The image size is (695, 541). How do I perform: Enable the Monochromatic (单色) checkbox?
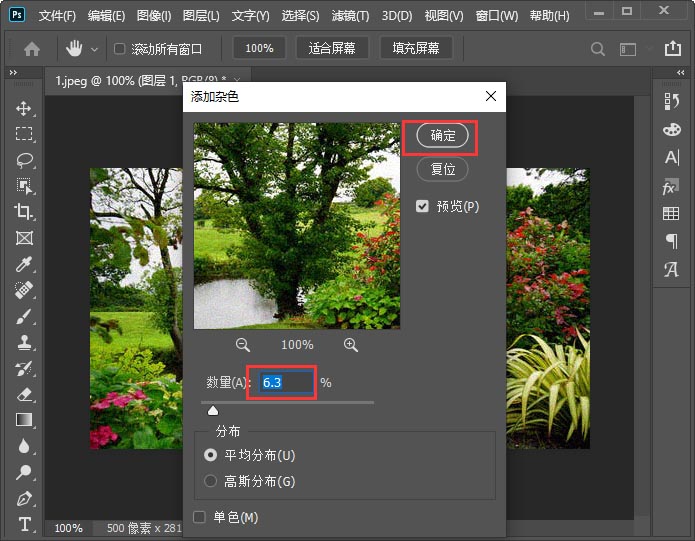click(x=199, y=517)
